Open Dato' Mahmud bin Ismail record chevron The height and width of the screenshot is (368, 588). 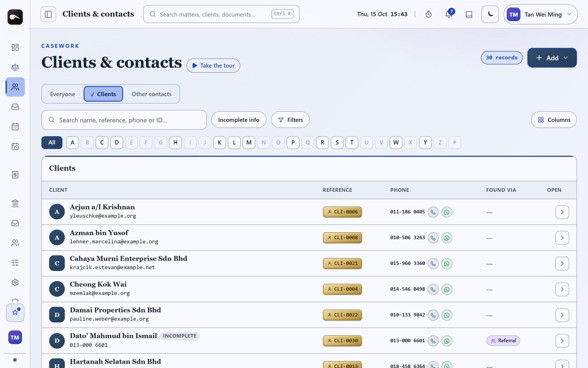coord(562,341)
